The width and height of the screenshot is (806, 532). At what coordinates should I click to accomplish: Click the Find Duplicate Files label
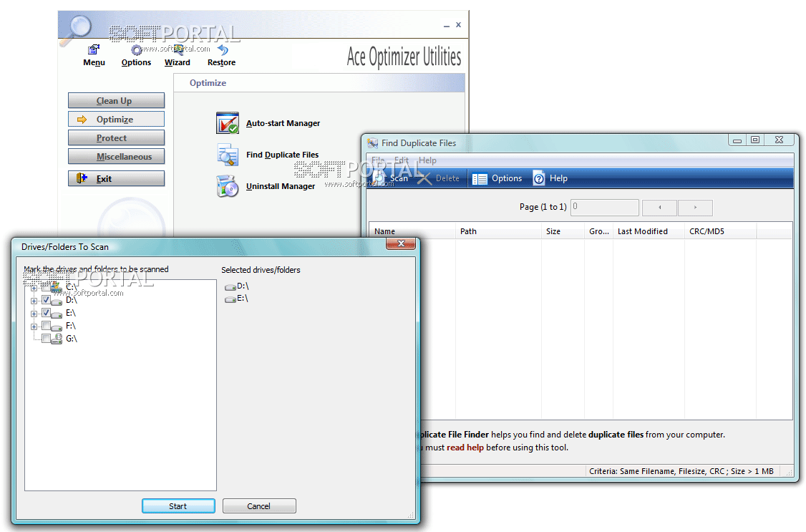click(x=282, y=155)
